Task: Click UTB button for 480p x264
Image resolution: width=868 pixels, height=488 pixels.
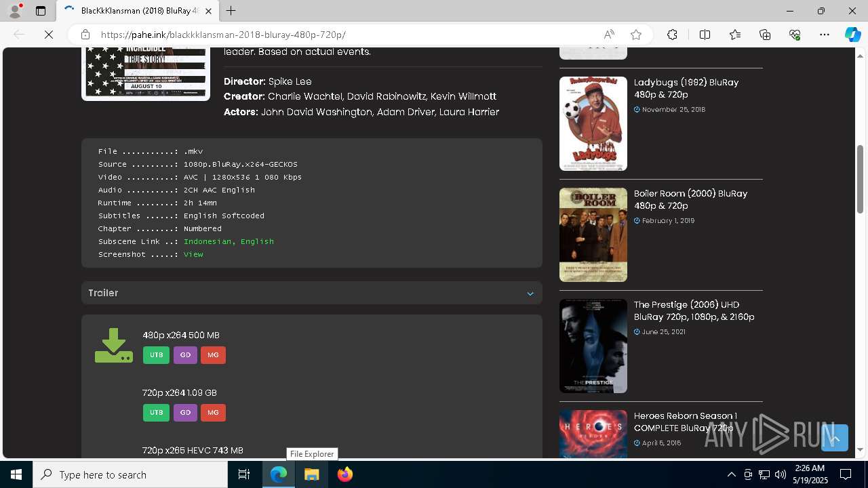Action: click(x=156, y=355)
